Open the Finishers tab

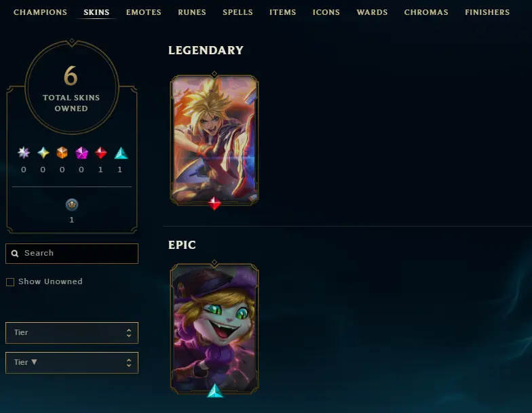(x=487, y=12)
